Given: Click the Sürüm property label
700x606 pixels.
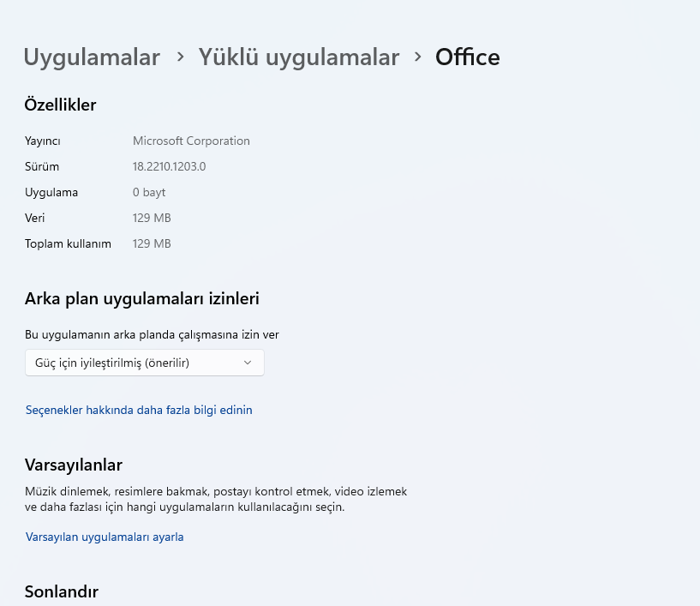Looking at the screenshot, I should tap(42, 166).
